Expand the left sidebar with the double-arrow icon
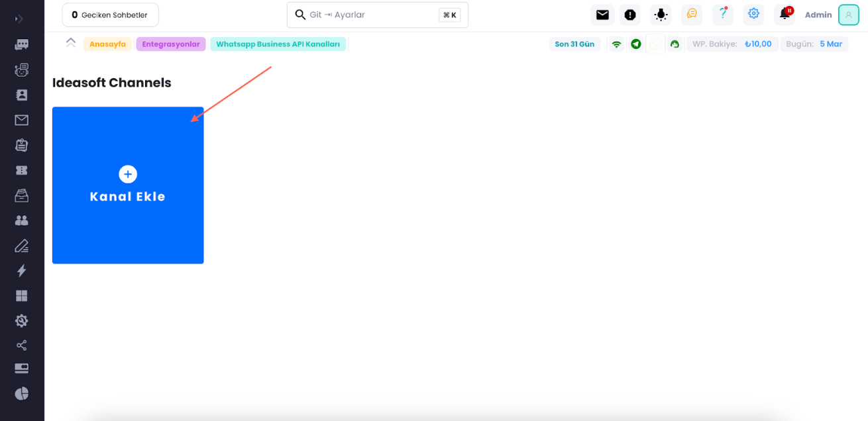This screenshot has width=868, height=421. tap(19, 19)
